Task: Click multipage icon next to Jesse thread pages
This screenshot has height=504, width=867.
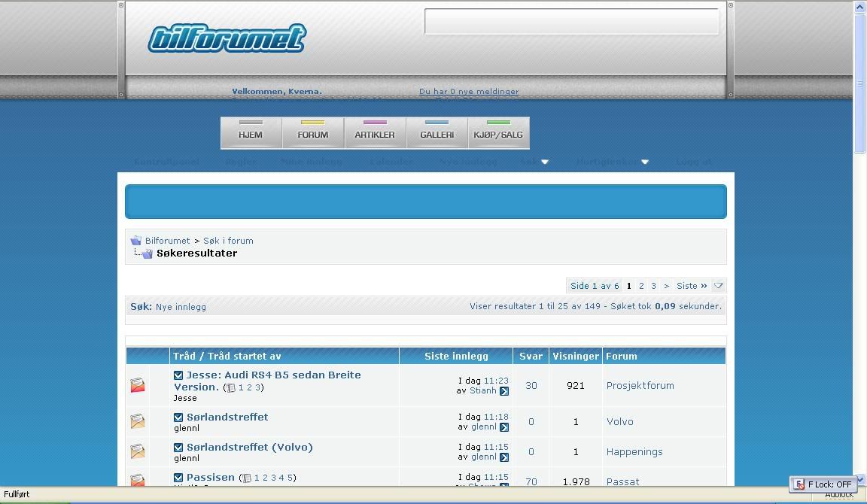Action: coord(231,388)
